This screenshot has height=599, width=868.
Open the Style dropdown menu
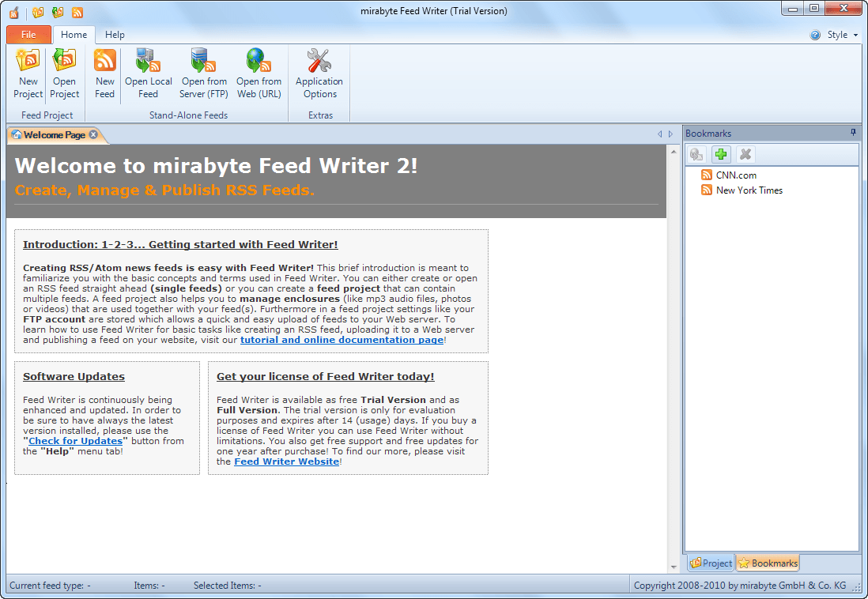click(x=843, y=35)
